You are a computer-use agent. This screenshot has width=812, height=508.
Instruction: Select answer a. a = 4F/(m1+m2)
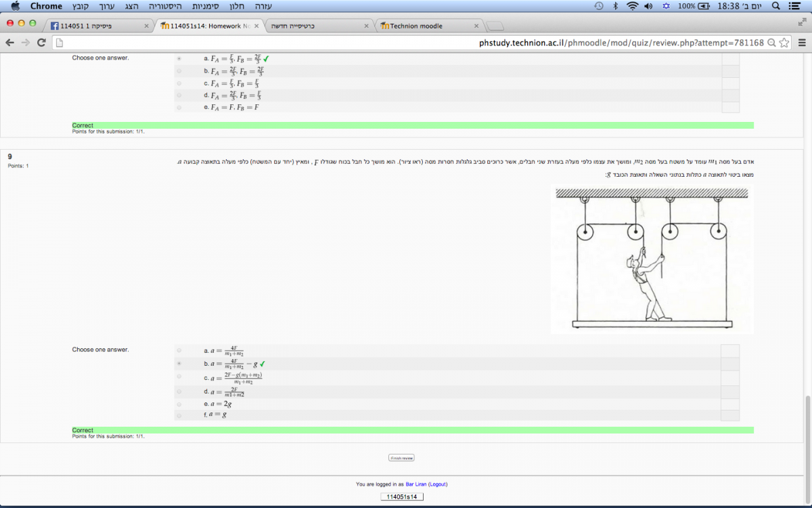point(179,351)
